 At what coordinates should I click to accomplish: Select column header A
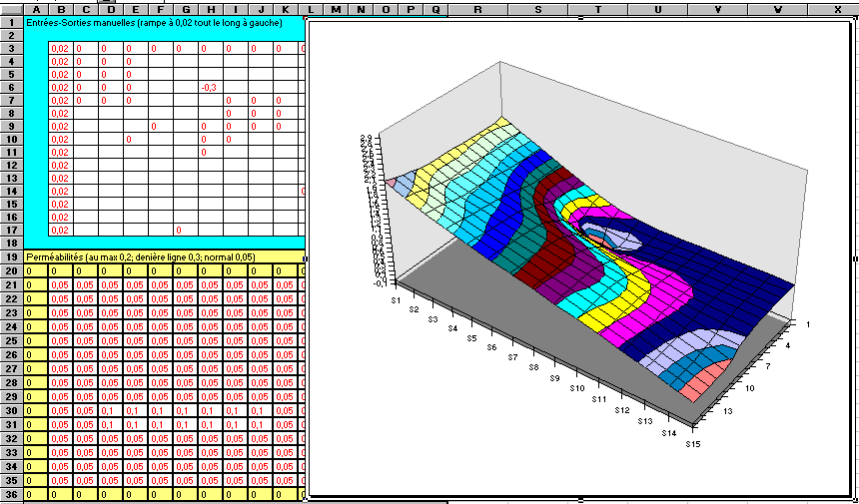click(36, 9)
